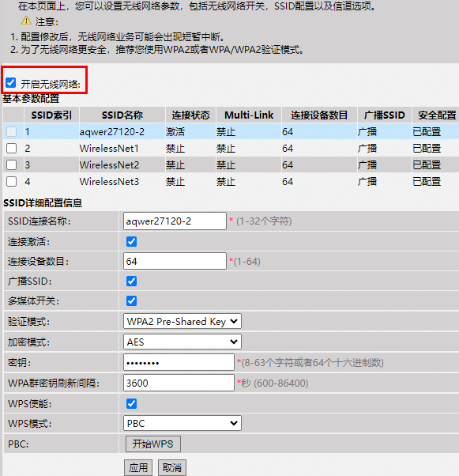Select the checkbox for SSID row 1
This screenshot has height=476, width=459.
[x=12, y=131]
